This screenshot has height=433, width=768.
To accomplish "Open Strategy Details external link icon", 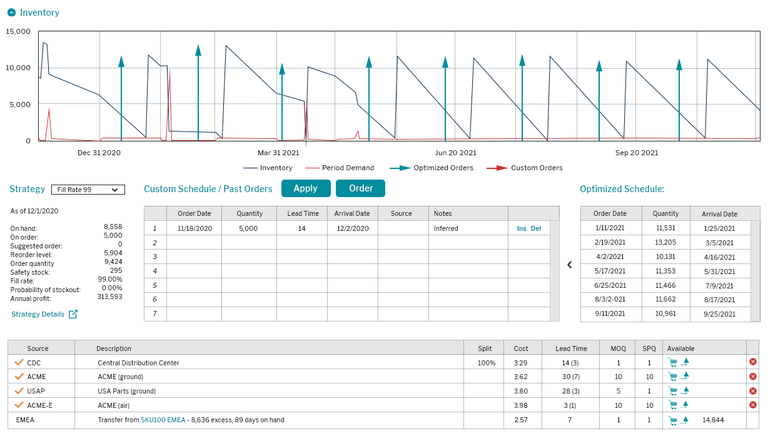I will [x=73, y=314].
